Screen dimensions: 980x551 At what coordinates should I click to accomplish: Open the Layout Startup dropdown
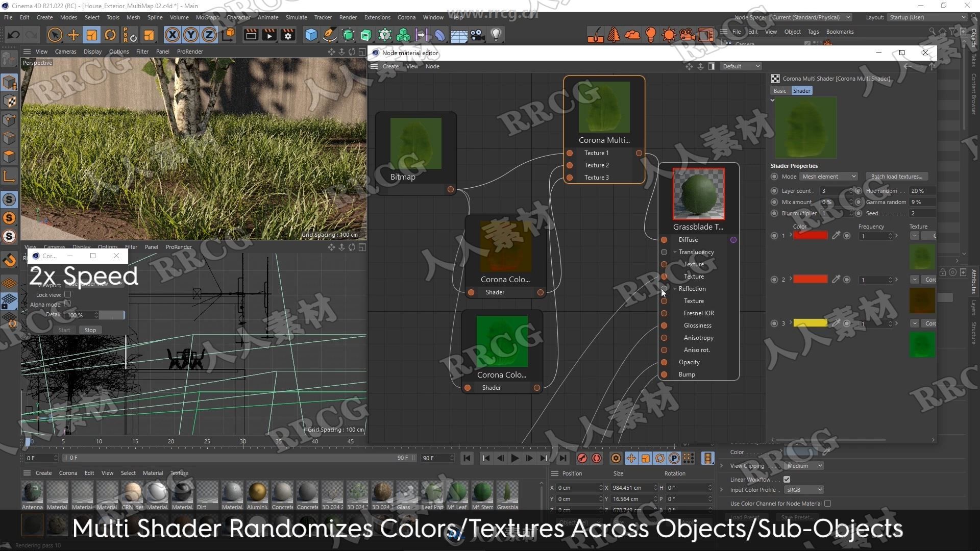click(x=927, y=17)
